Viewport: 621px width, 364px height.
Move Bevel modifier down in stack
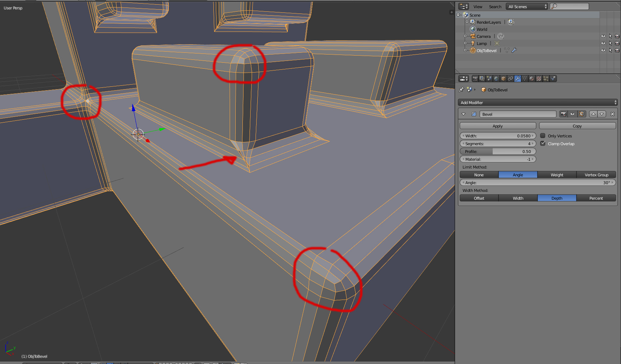click(602, 114)
